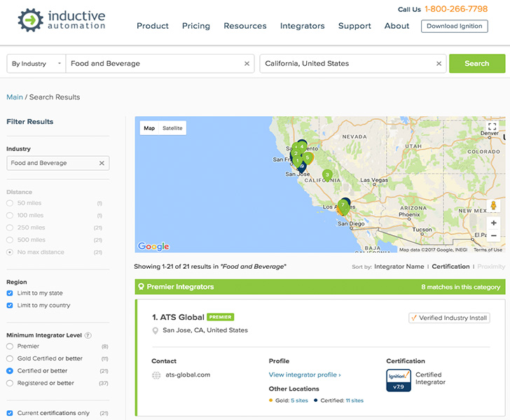Viewport: 510px width, 420px height.
Task: Click the Inductive Automation gear logo
Action: coord(30,20)
